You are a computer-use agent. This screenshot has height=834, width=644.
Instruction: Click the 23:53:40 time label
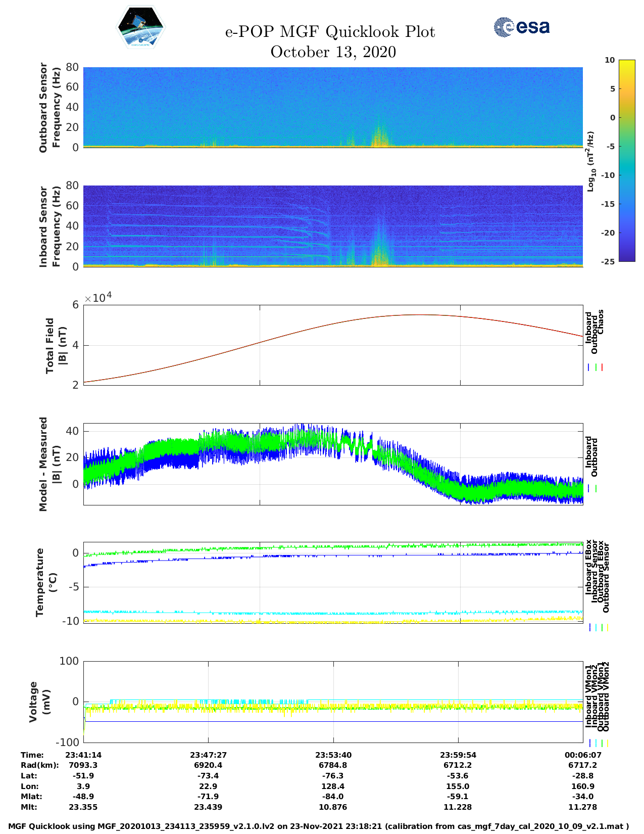[333, 755]
